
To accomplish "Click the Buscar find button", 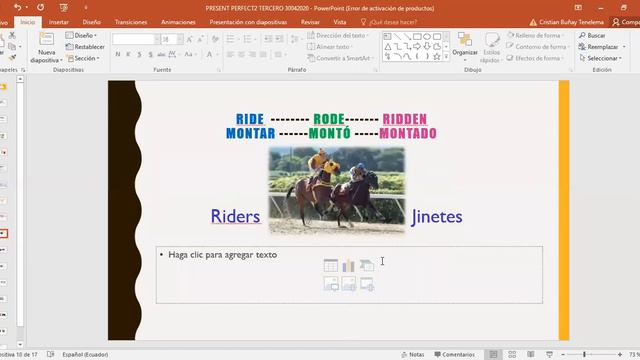I will [592, 36].
